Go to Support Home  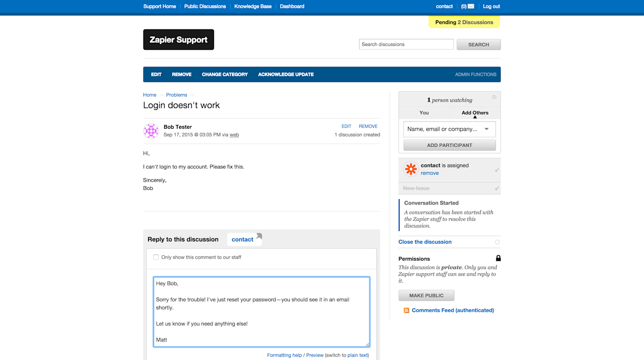click(x=160, y=6)
